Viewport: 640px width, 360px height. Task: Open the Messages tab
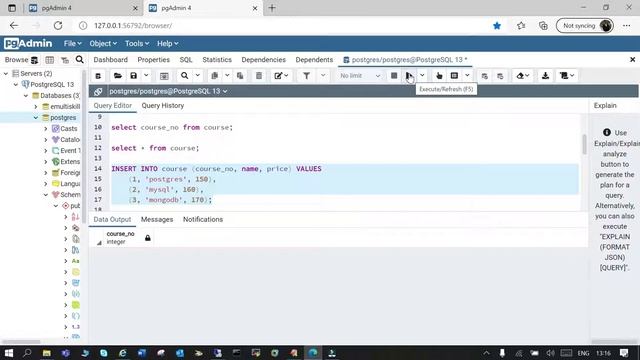click(x=157, y=219)
